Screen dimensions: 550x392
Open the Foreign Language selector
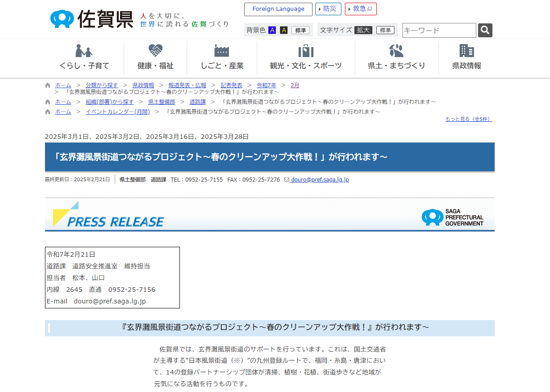point(278,9)
